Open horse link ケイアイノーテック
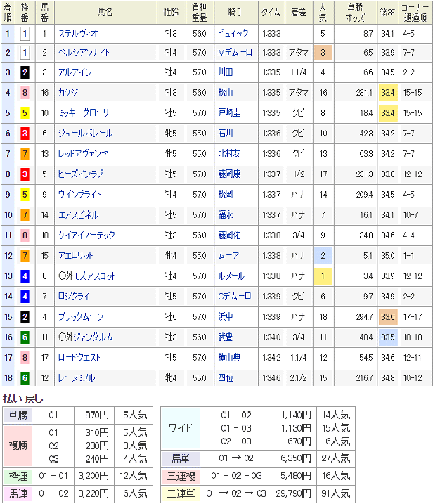433x504 pixels. pos(86,235)
